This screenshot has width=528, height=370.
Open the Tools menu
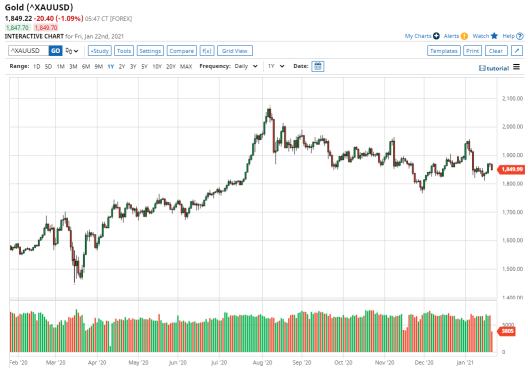(124, 51)
